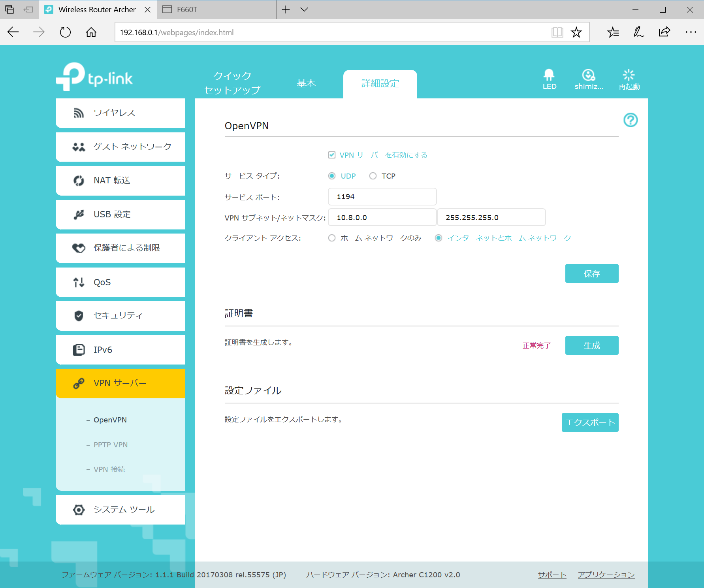Switch to the F660T browser tab
Viewport: 704px width, 588px height.
[x=216, y=9]
